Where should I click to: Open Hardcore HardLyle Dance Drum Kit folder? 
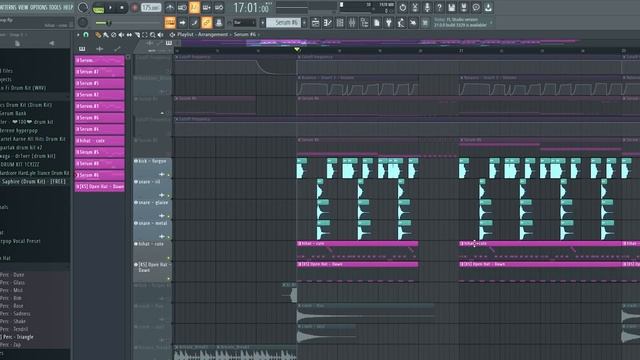pos(34,173)
